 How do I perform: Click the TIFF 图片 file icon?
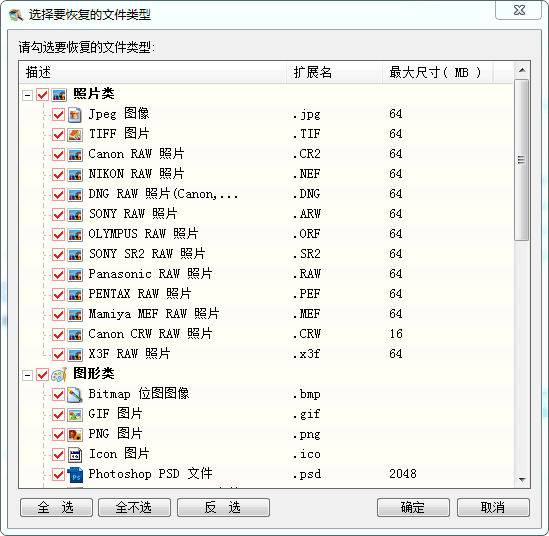[75, 134]
